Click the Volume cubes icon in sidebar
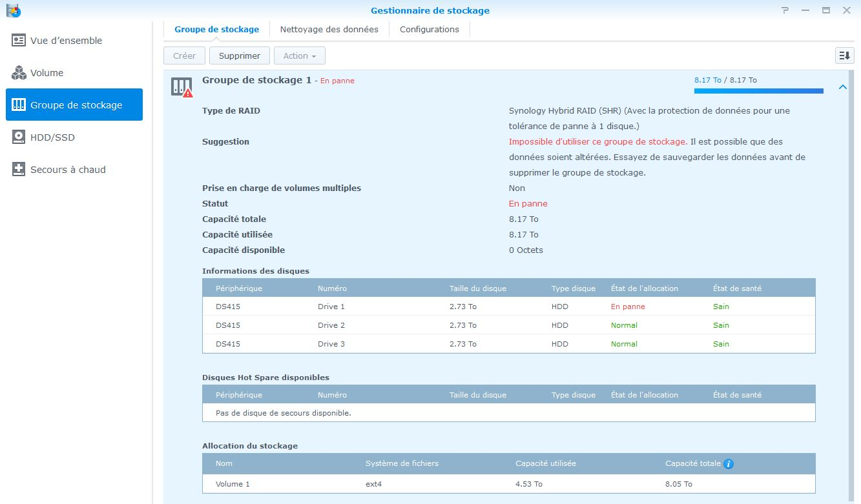The width and height of the screenshot is (861, 504). pyautogui.click(x=19, y=73)
